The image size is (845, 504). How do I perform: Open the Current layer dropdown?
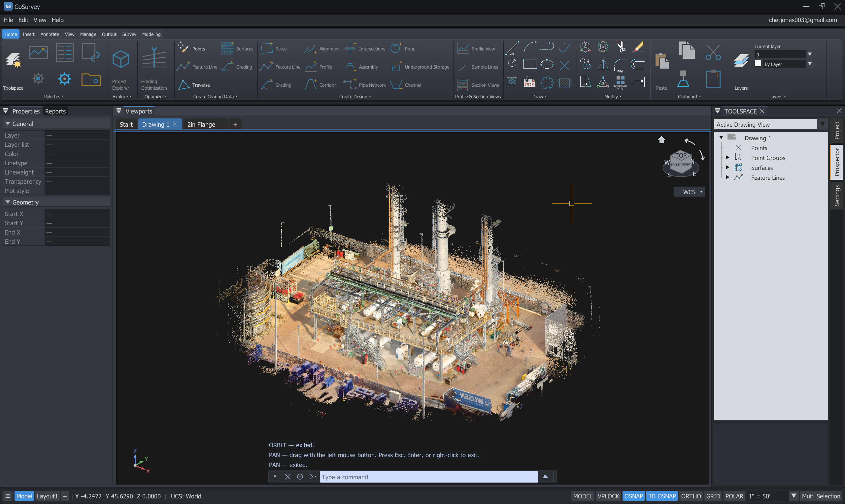point(810,54)
